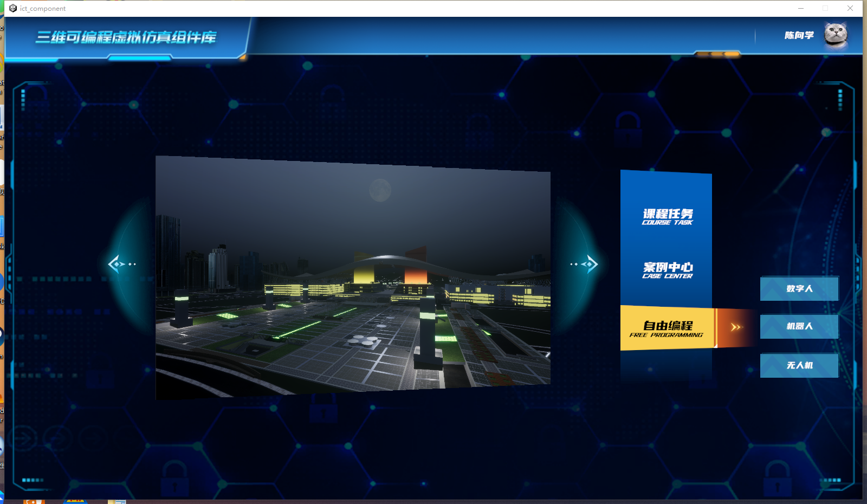The height and width of the screenshot is (504, 867).
Task: Open the 课程任务 Course Task menu
Action: coord(667,217)
